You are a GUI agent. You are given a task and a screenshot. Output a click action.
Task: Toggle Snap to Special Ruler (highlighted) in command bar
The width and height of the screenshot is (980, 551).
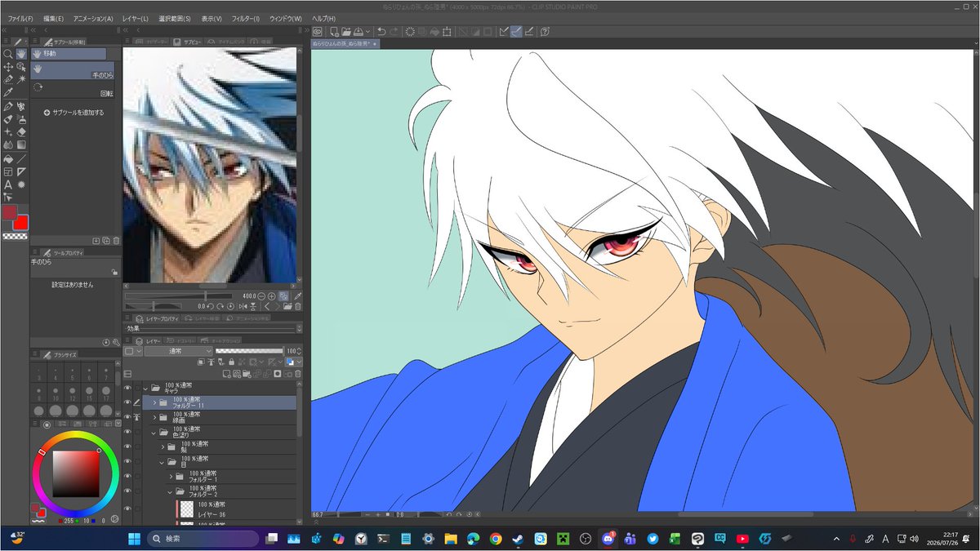click(516, 32)
